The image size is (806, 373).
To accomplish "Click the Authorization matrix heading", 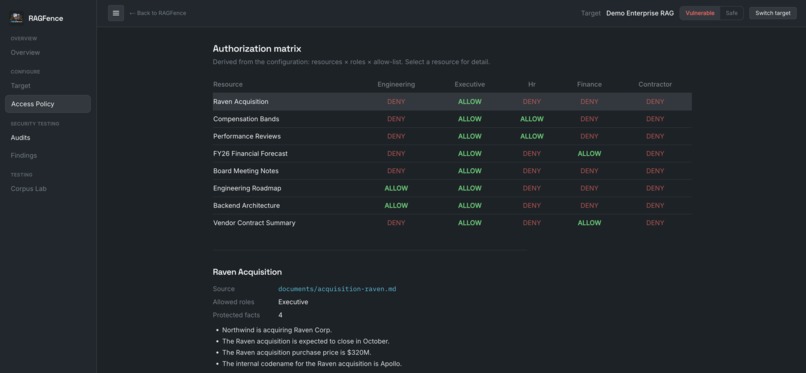I will [x=257, y=49].
